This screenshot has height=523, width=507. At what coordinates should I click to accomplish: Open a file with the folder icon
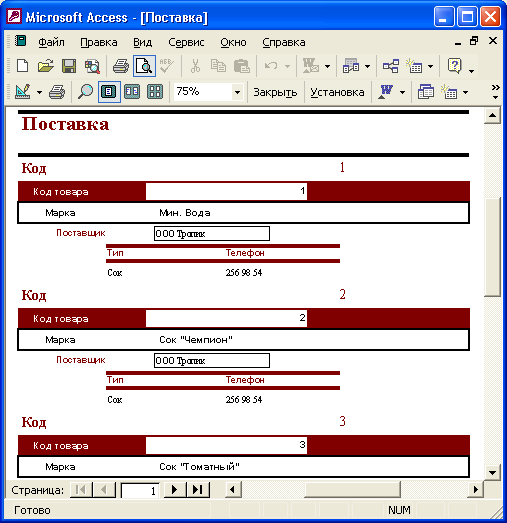46,66
